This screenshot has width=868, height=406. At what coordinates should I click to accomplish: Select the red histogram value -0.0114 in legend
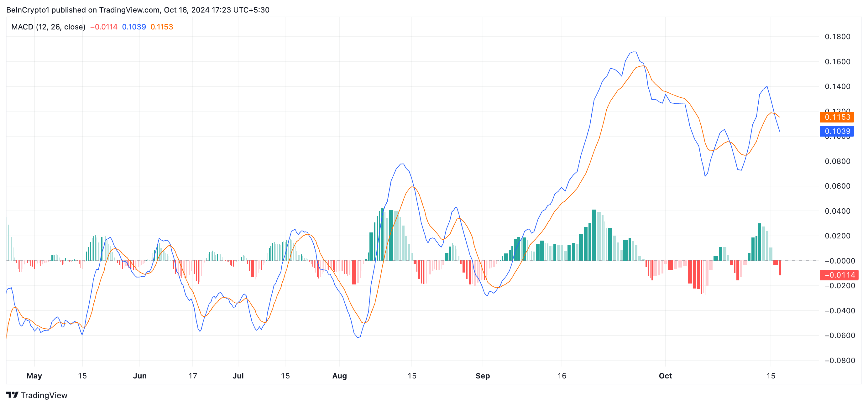click(104, 27)
